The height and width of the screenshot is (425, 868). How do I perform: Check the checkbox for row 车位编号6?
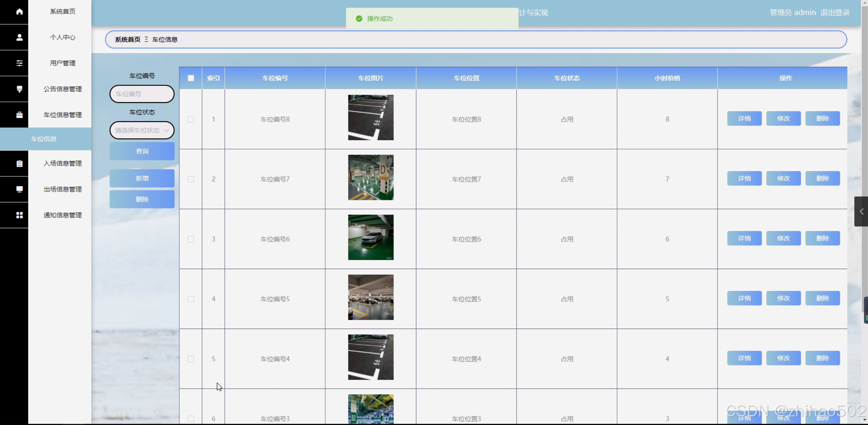coord(191,239)
